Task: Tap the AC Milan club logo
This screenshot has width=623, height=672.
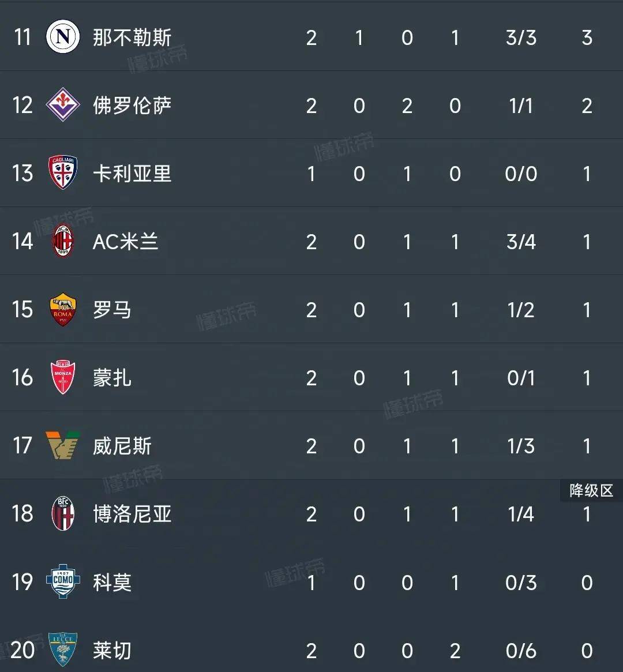Action: 63,241
